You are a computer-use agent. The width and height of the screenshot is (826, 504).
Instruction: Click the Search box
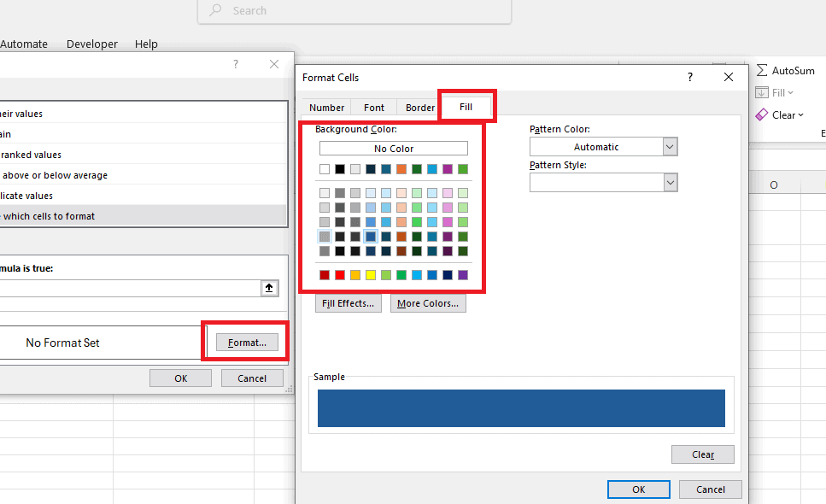354,10
